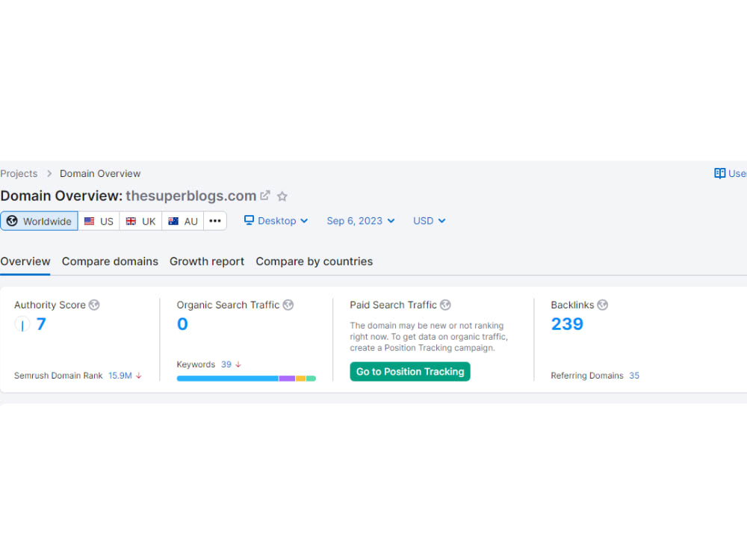Click globe icon beside Organic Search Traffic
Viewport: 747px width, 560px height.
(288, 305)
